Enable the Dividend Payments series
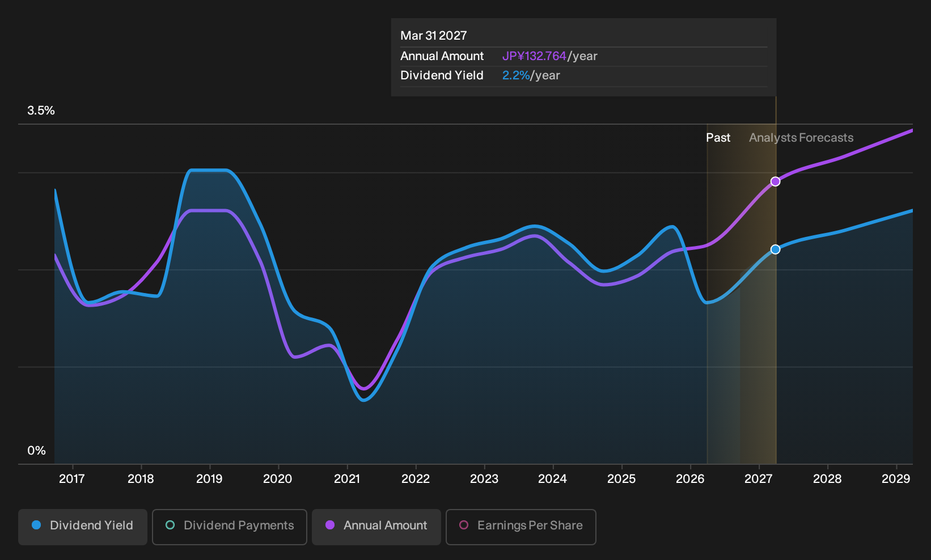 [x=230, y=527]
